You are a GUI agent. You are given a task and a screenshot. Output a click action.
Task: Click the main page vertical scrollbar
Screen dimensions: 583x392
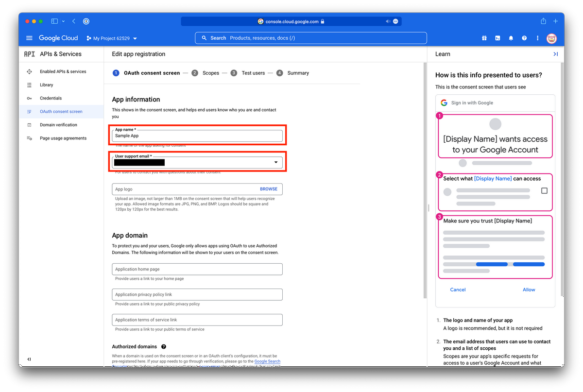(426, 180)
